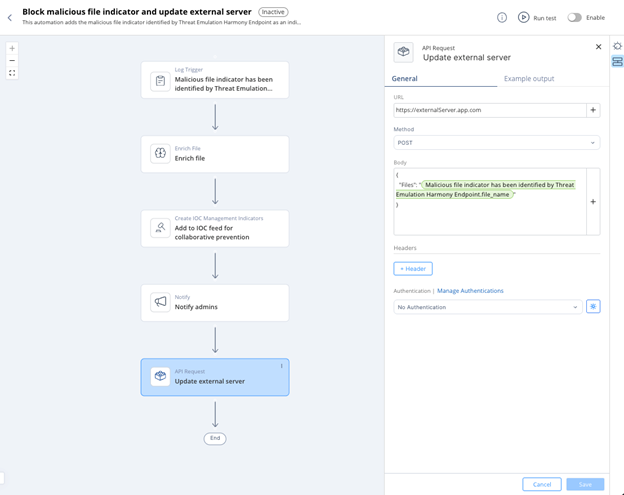Screen dimensions: 624x495
Task: Click the back arrow next to automation title
Action: coord(10,17)
